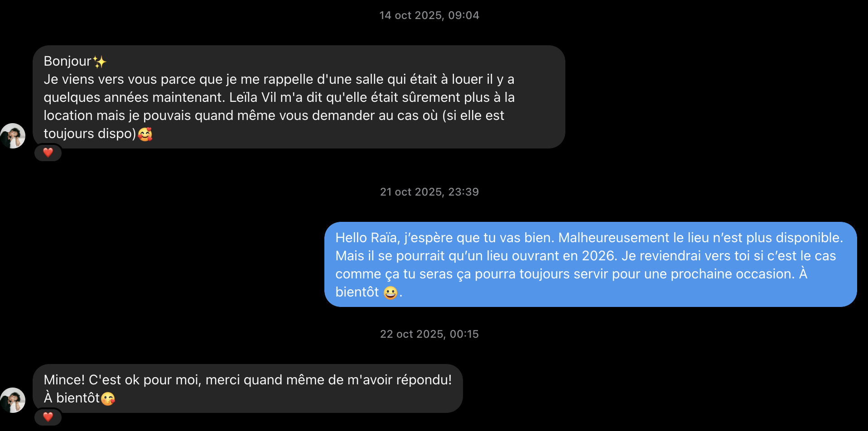Viewport: 868px width, 431px height.
Task: Open the sender's avatar beside the Mince message
Action: (13, 400)
